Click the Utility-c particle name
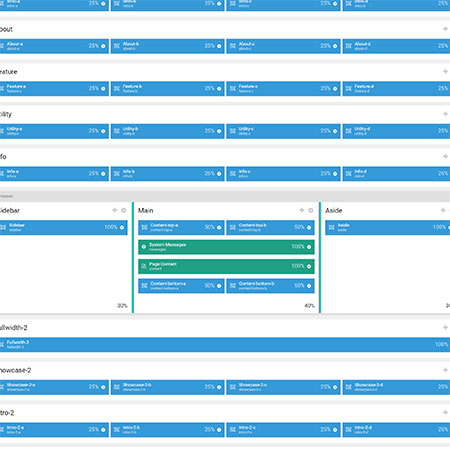The width and height of the screenshot is (450, 450). pos(246,129)
